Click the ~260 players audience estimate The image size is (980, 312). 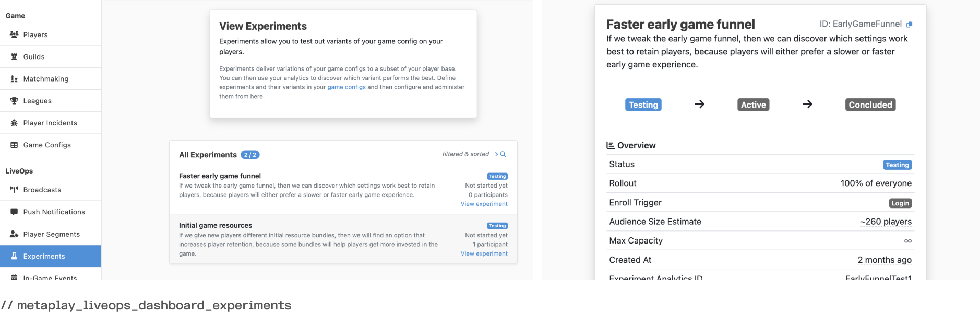(886, 222)
